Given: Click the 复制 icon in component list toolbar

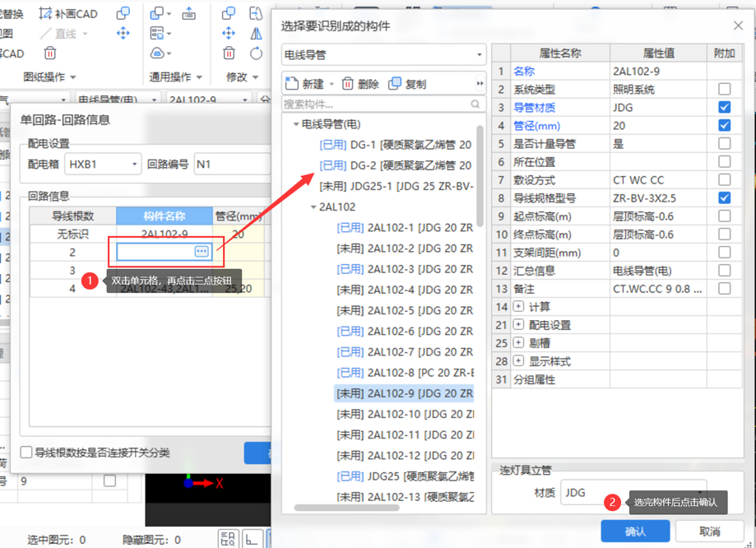Looking at the screenshot, I should 395,84.
